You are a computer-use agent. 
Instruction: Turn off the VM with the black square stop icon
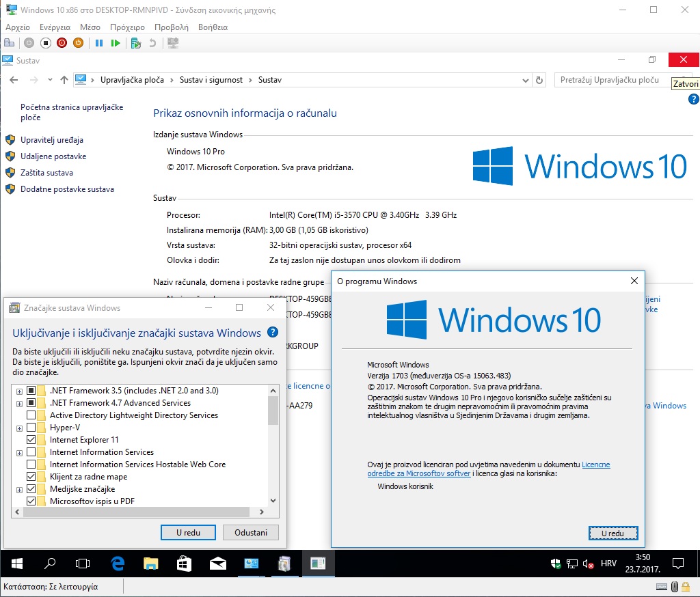coord(46,43)
